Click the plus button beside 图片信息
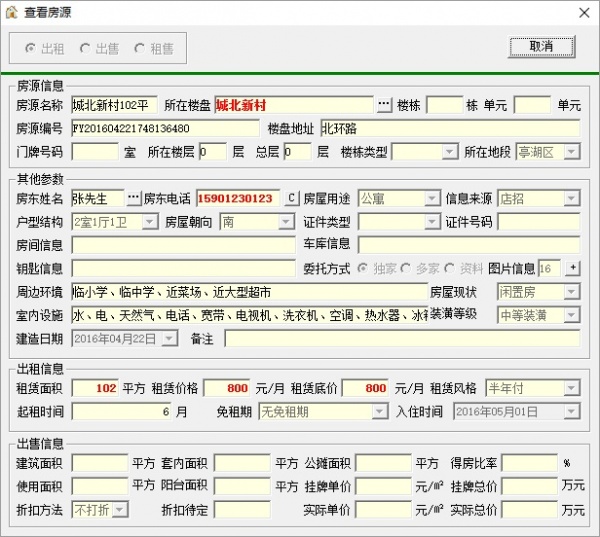 click(573, 268)
